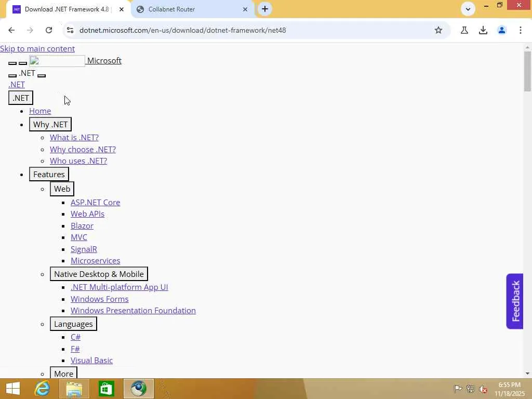The width and height of the screenshot is (532, 399).
Task: Open .NET Multi-platform App UI link
Action: tap(119, 287)
